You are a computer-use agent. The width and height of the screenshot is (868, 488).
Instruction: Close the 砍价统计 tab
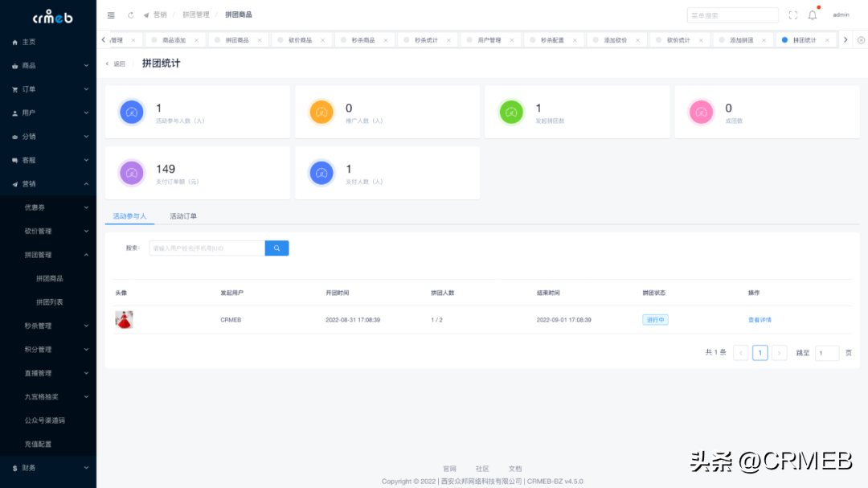(x=702, y=40)
